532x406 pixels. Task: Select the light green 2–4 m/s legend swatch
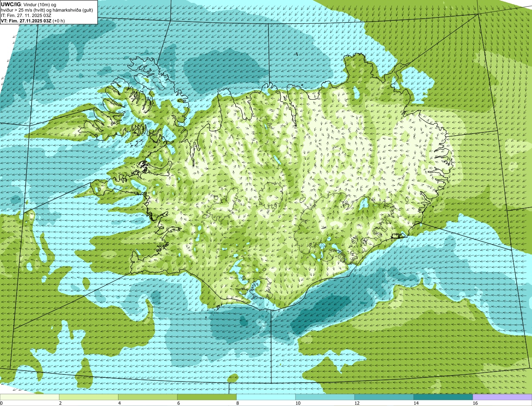(x=89, y=397)
